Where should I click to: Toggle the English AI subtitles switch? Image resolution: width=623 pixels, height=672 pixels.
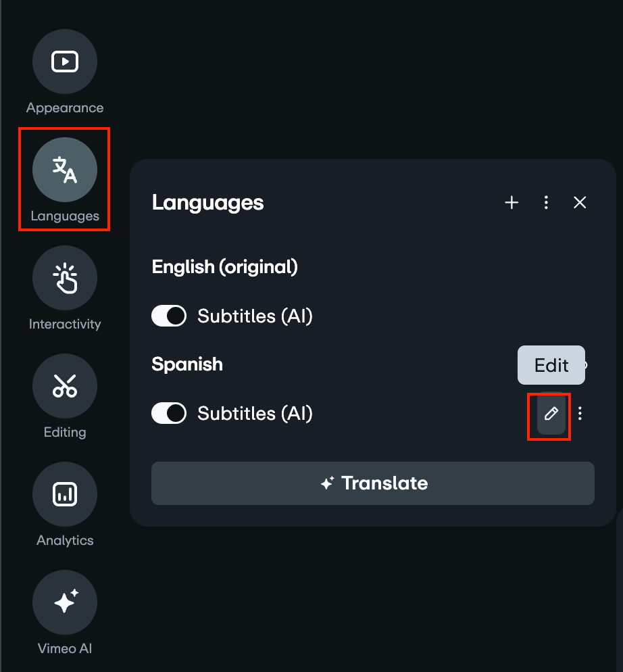(x=169, y=316)
